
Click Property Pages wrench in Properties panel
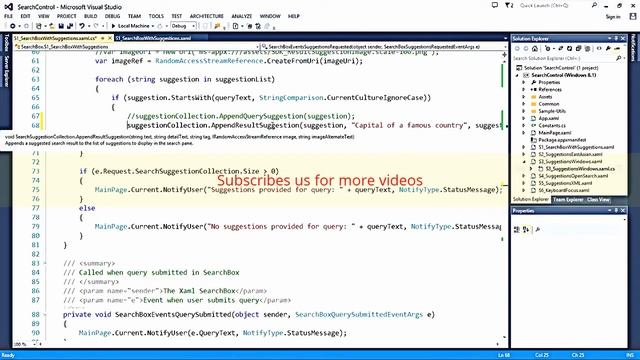[x=538, y=230]
